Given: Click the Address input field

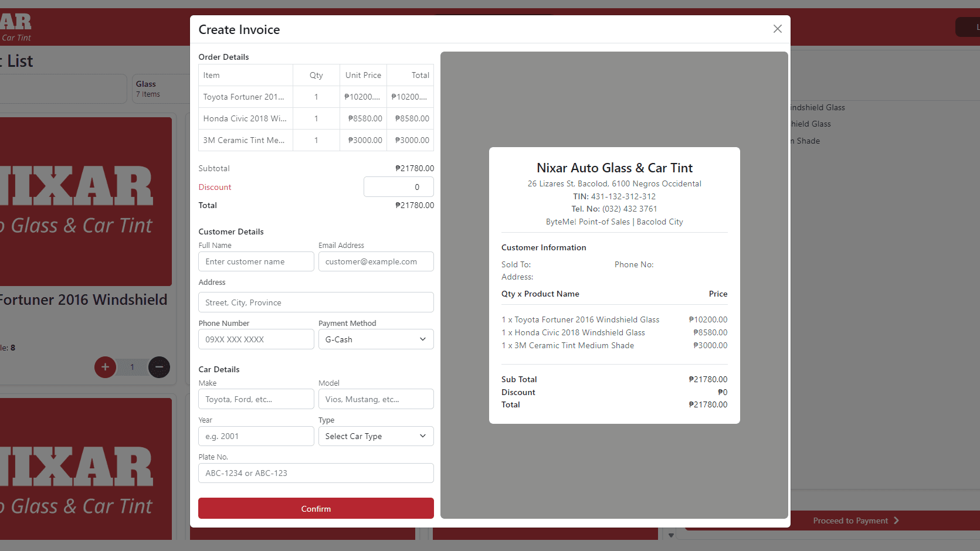Looking at the screenshot, I should point(316,302).
